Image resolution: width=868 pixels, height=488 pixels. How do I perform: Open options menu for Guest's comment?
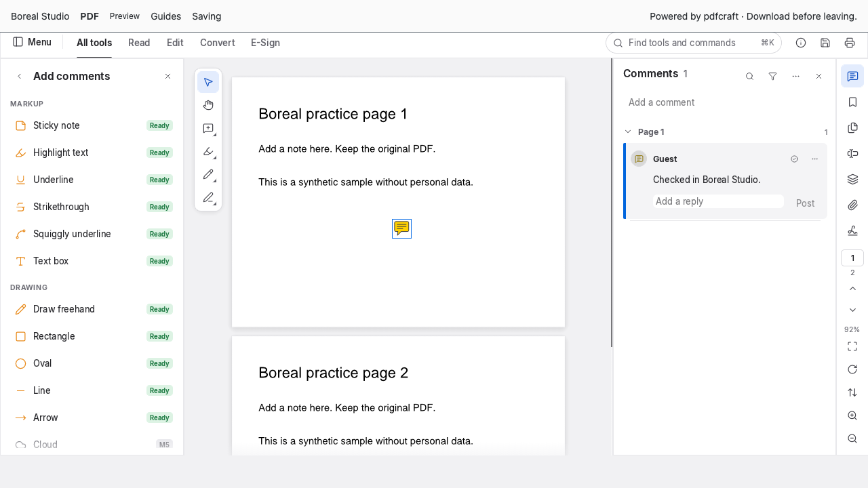pos(814,159)
